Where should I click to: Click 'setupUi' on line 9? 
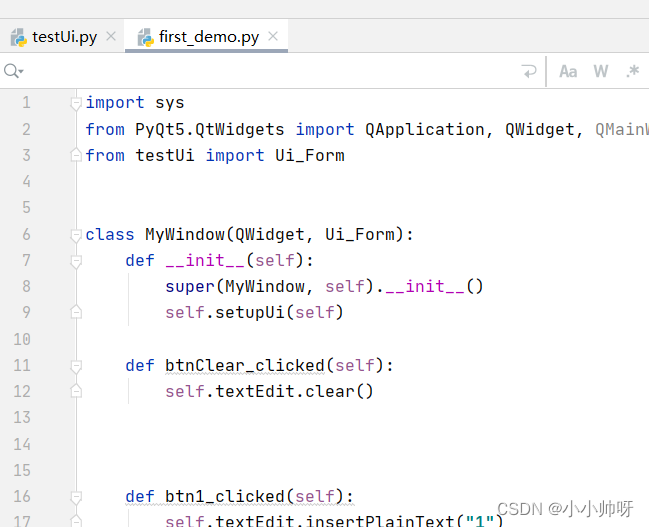pyautogui.click(x=250, y=313)
